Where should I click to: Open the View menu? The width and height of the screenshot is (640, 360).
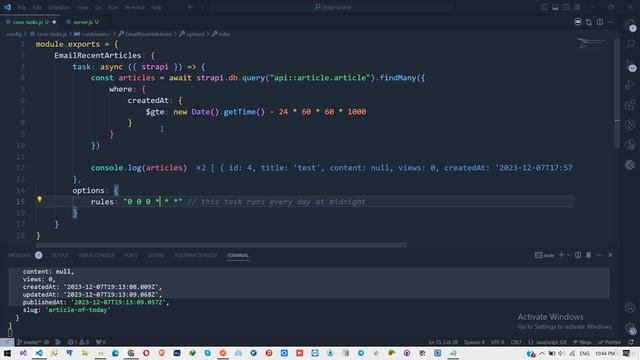[x=82, y=7]
